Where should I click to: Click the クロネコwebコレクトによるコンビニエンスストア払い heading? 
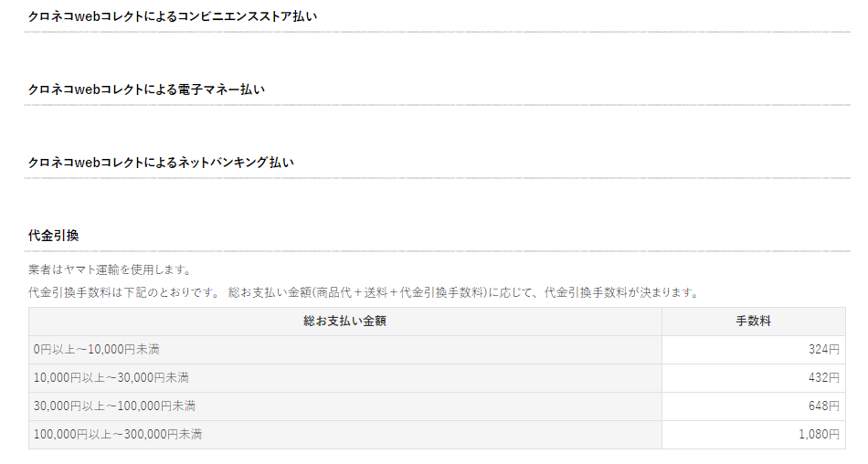173,16
